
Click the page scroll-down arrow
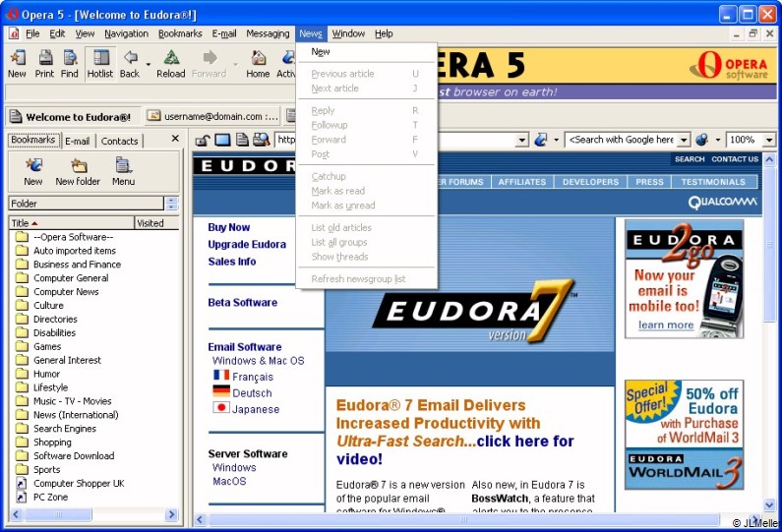coord(769,505)
